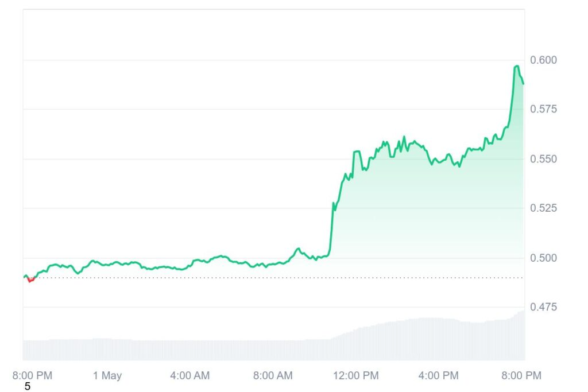
Task: Select the red dip segment of price line
Action: 30,280
